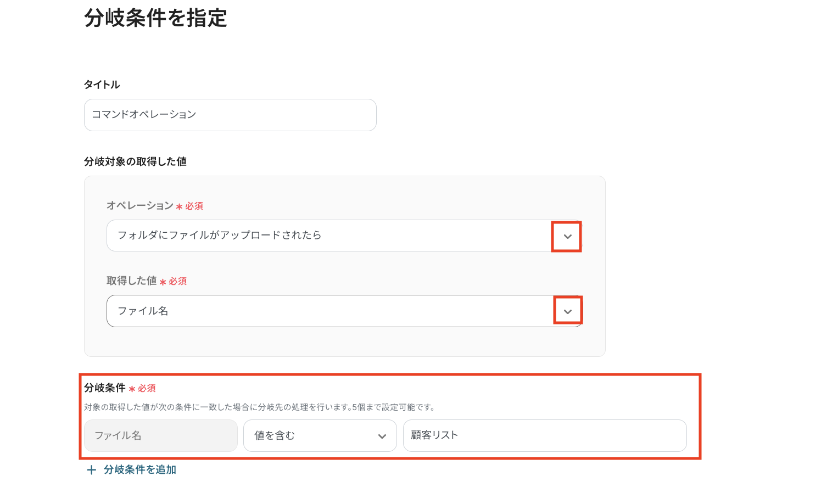
Task: Click the plus icon beside 分岐条件を追加
Action: click(x=92, y=470)
